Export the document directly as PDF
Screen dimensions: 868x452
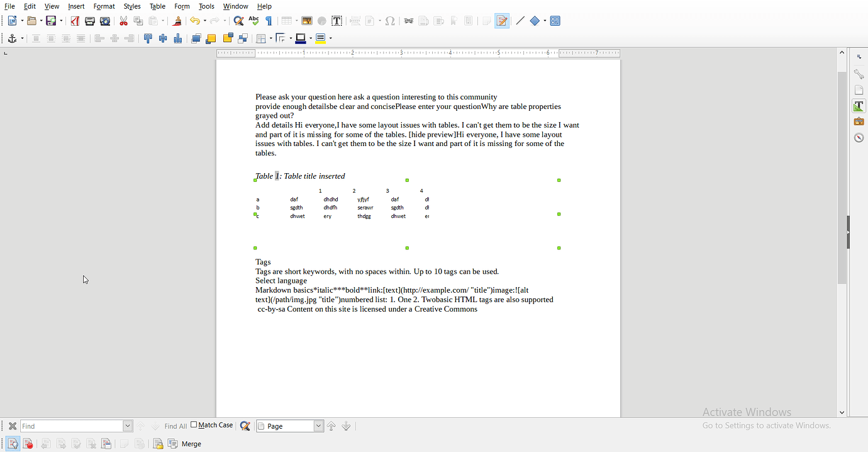click(75, 21)
